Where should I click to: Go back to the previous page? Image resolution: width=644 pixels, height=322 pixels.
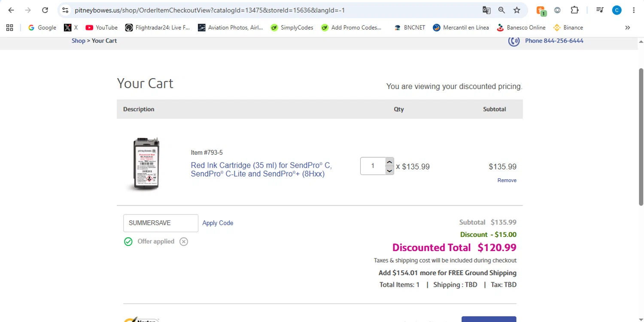pos(11,10)
